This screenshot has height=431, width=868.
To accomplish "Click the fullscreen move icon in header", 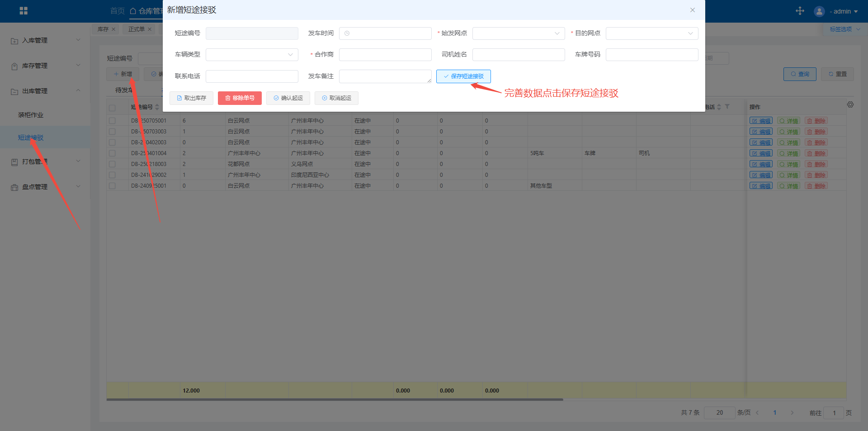I will (x=800, y=11).
